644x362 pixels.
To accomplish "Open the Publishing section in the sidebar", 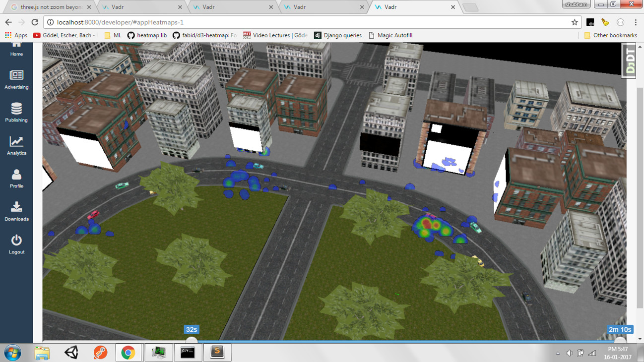I will (x=16, y=113).
